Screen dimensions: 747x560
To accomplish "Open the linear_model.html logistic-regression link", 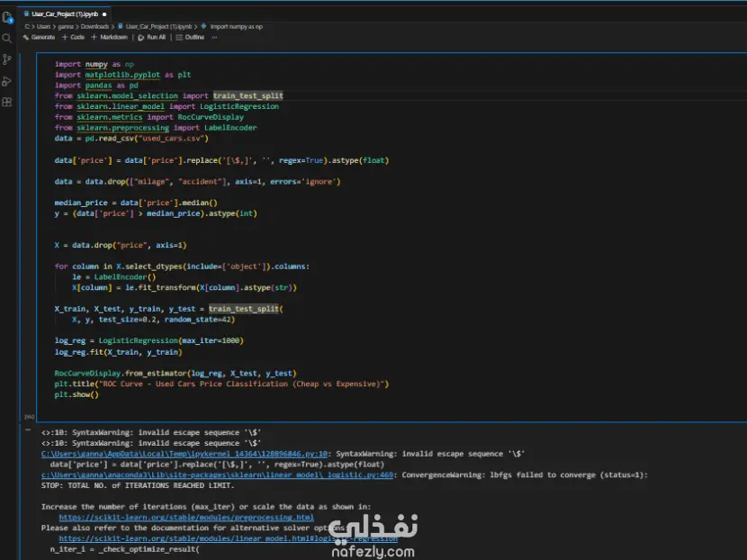I will point(229,538).
